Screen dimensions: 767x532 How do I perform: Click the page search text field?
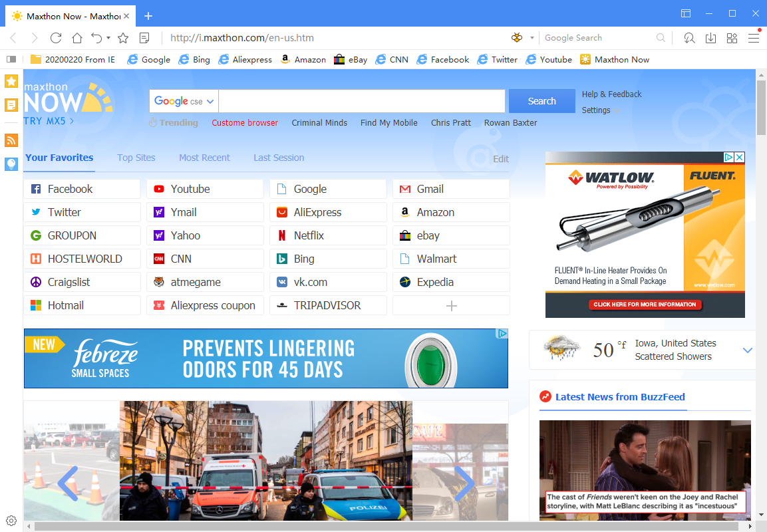361,101
